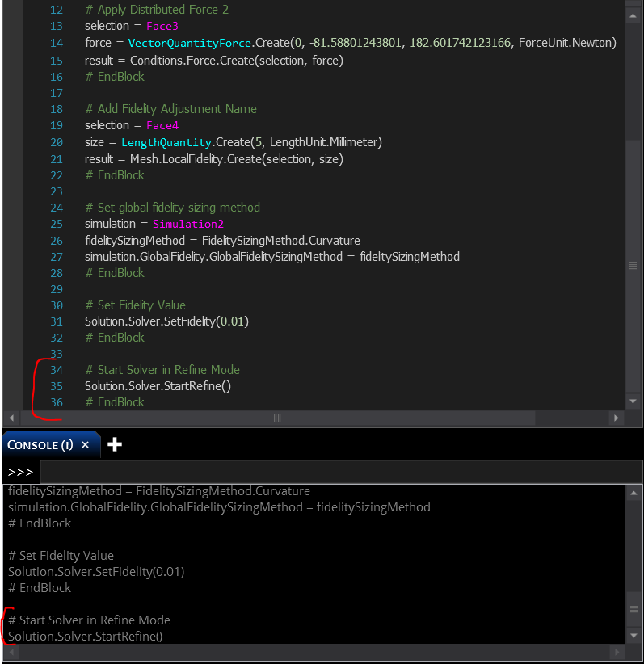Click ForceUnit.Newton on line 14
Screen dimensions: 644x664
[565, 43]
